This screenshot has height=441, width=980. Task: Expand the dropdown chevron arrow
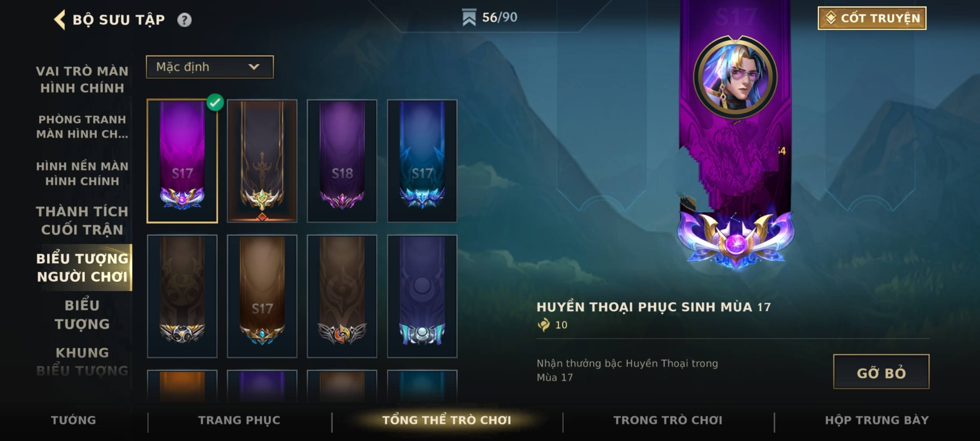[x=254, y=67]
